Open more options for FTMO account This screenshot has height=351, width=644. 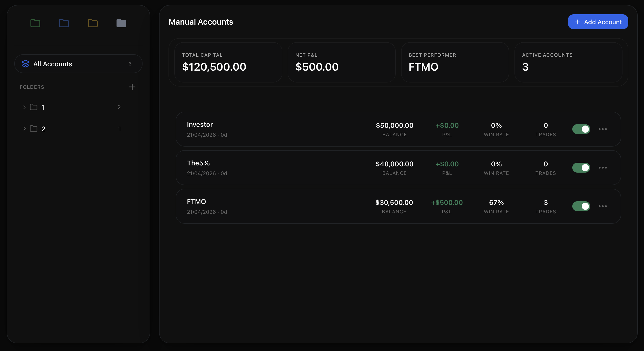[x=603, y=206]
